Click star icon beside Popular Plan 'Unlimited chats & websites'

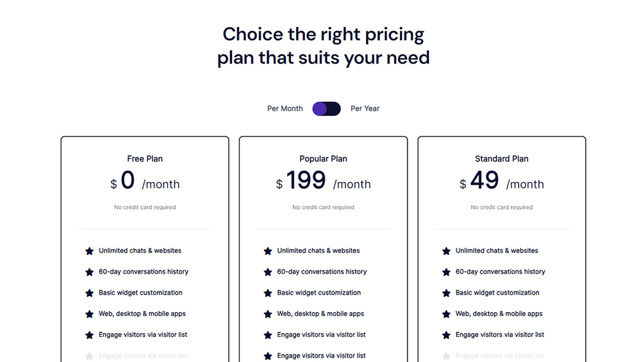268,251
